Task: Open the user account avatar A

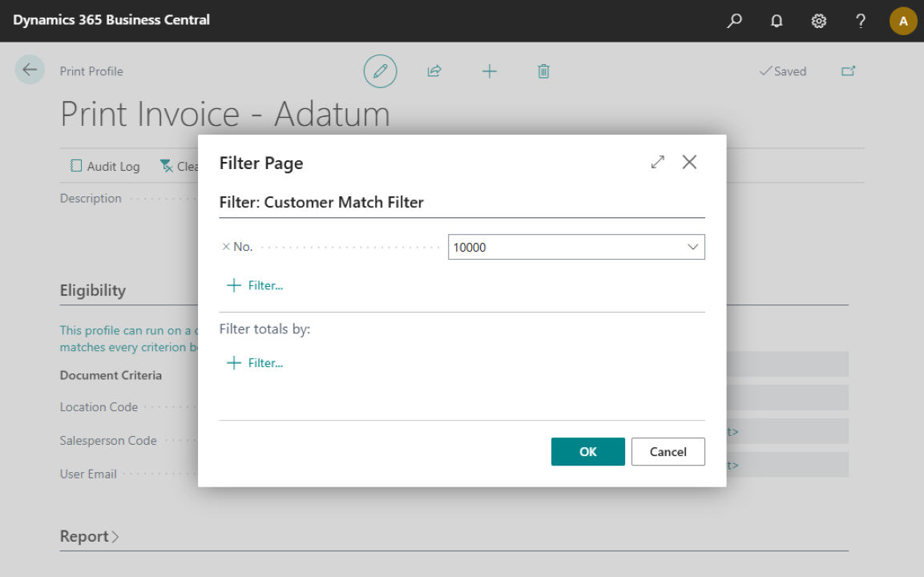Action: click(x=903, y=21)
